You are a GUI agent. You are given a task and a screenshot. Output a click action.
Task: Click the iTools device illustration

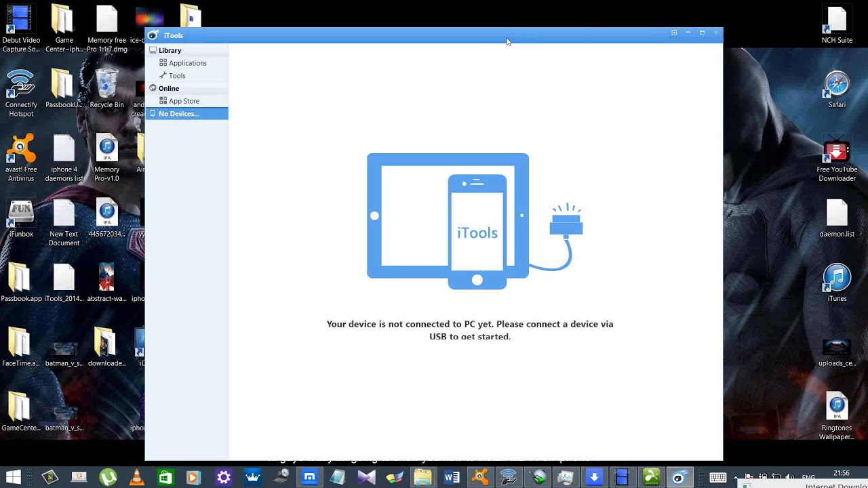pos(475,221)
